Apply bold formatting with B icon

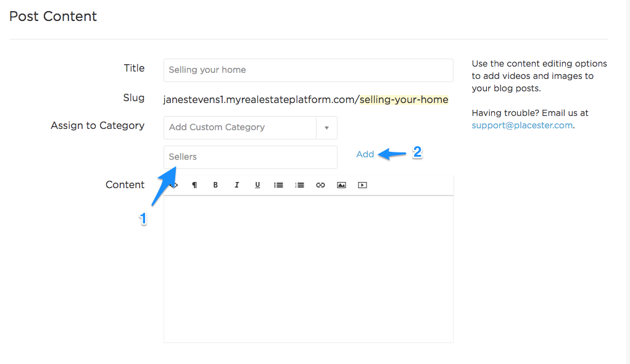[215, 185]
